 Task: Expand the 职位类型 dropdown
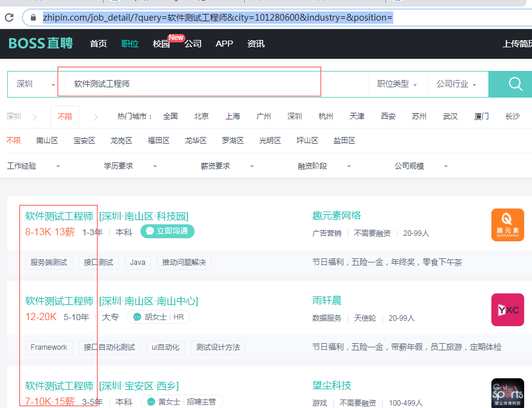pyautogui.click(x=397, y=84)
